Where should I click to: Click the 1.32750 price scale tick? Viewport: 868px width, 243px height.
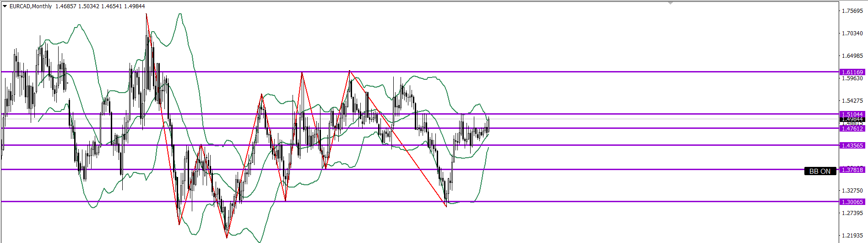point(852,190)
